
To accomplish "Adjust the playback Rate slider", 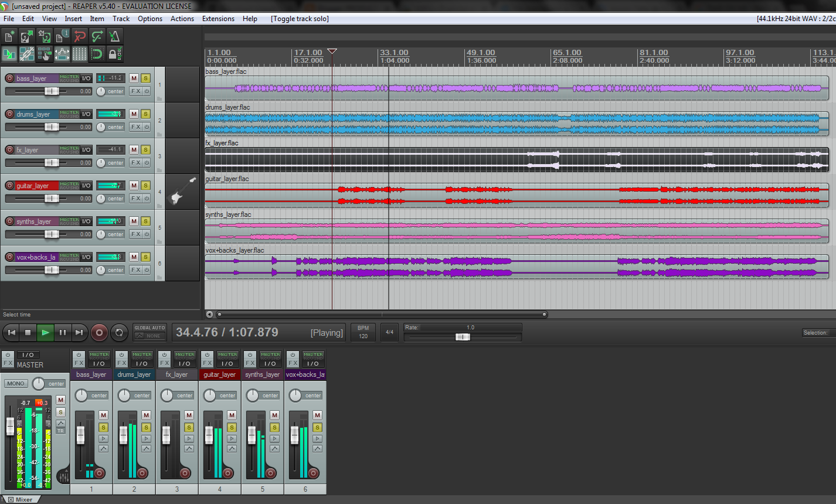I will coord(463,337).
